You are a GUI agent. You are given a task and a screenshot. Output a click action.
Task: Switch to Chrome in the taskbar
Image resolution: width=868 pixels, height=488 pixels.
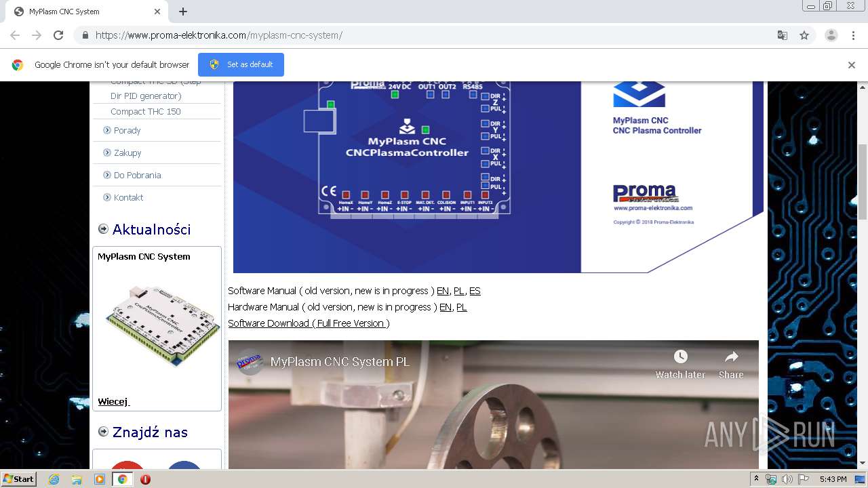point(123,479)
